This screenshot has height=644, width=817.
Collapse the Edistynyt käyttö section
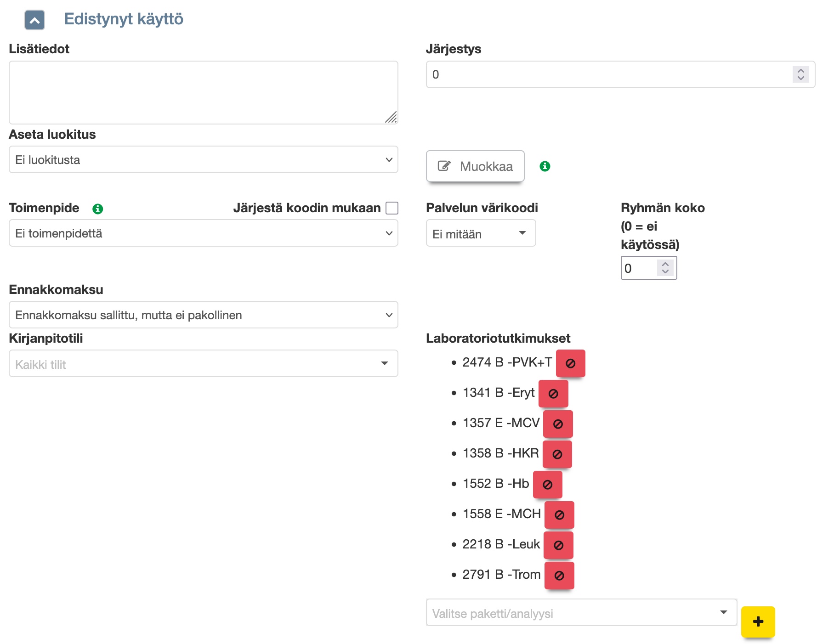34,20
